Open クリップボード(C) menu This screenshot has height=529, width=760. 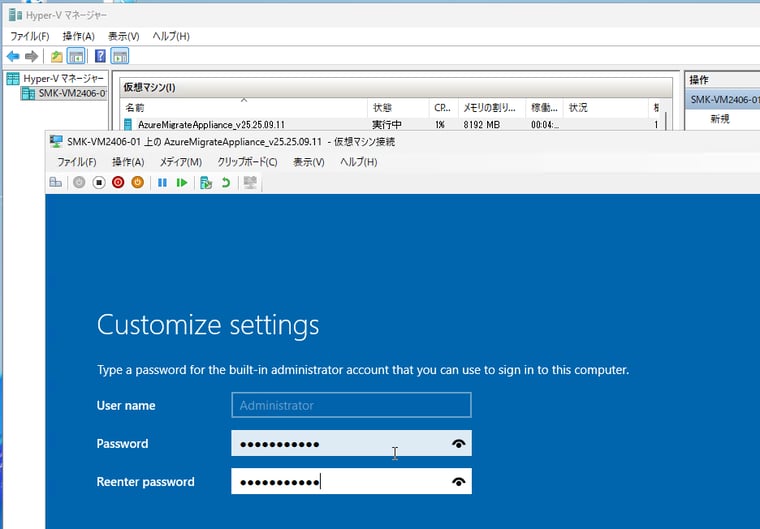coord(247,162)
